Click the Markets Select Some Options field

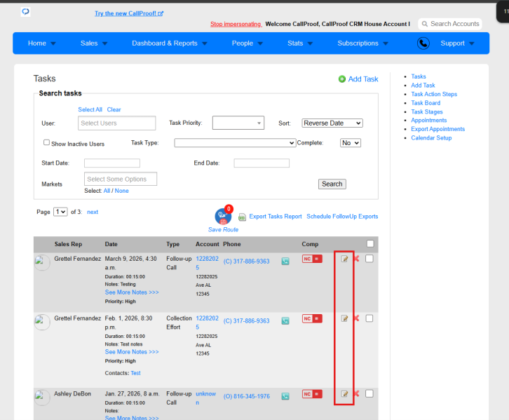tap(121, 179)
